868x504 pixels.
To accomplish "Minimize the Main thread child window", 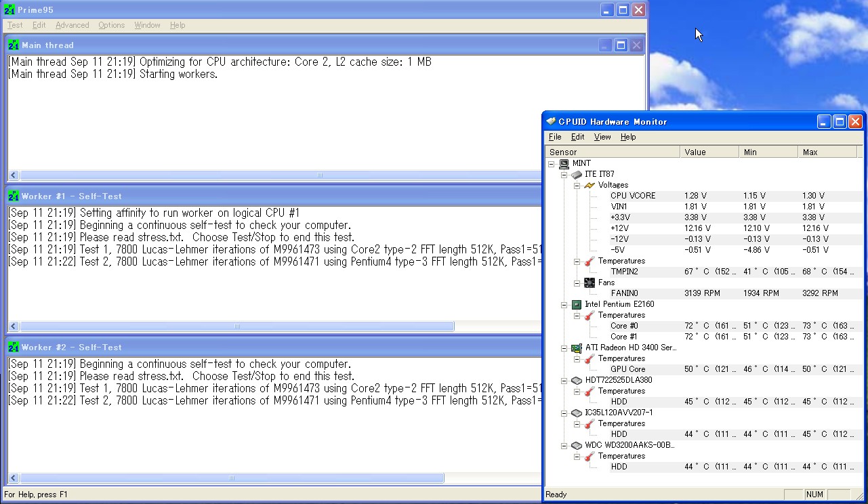I will pyautogui.click(x=605, y=45).
